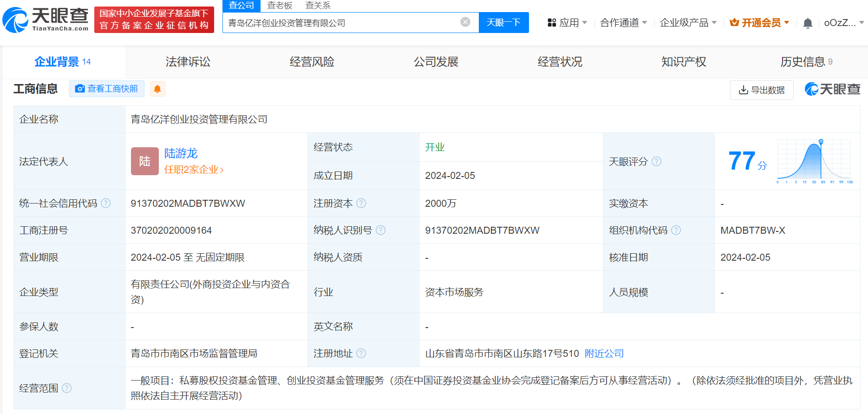868x414 pixels.
Task: Click help icon next to 统一社会信用代码
Action: (106, 203)
